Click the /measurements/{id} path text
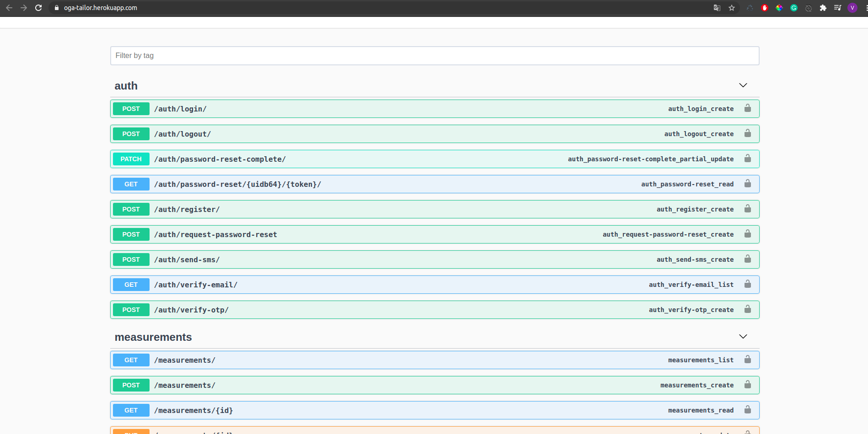This screenshot has width=868, height=434. (193, 410)
